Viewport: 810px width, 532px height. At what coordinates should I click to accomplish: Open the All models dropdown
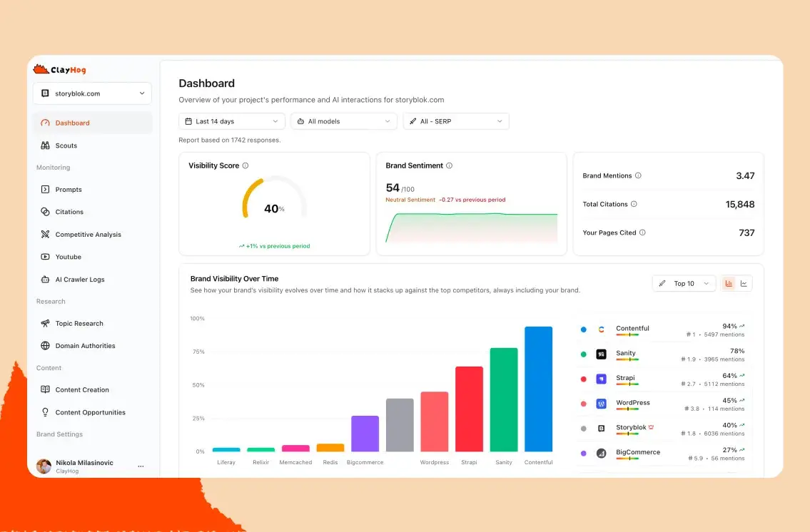(x=343, y=121)
